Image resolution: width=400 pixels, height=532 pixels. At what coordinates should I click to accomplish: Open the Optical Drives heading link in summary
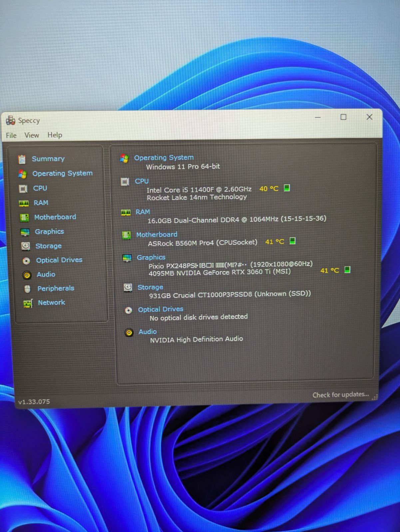pos(161,309)
